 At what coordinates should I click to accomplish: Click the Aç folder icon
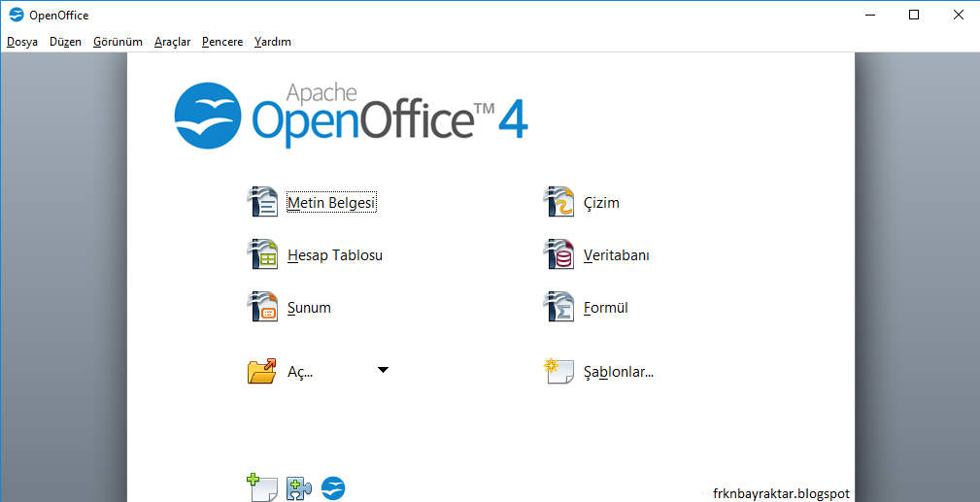(262, 371)
